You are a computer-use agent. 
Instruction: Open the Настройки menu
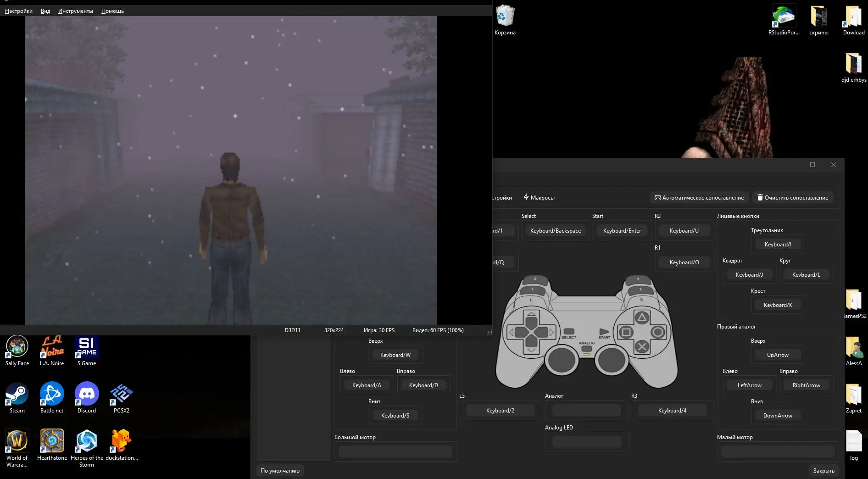19,11
